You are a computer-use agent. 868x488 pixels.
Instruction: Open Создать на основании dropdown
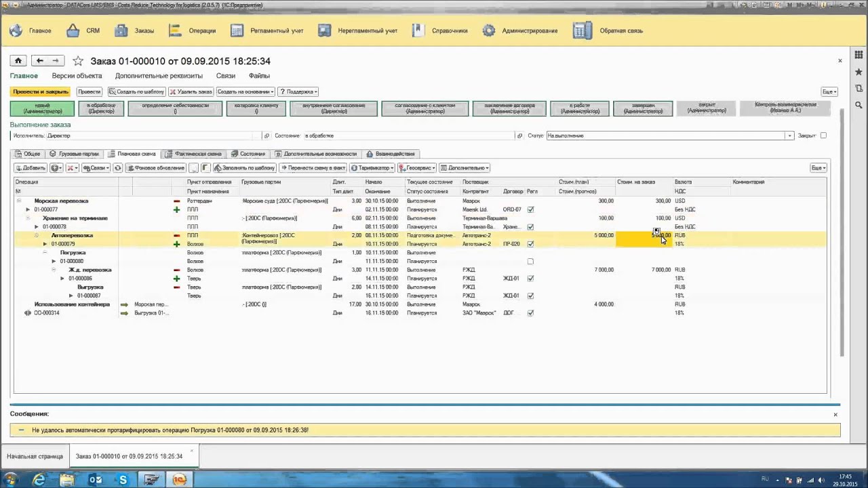pyautogui.click(x=245, y=91)
